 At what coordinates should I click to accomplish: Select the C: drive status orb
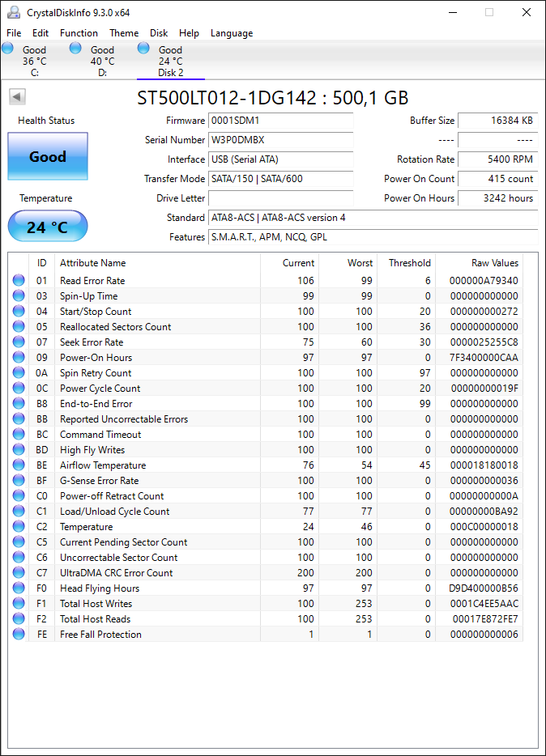click(x=8, y=48)
